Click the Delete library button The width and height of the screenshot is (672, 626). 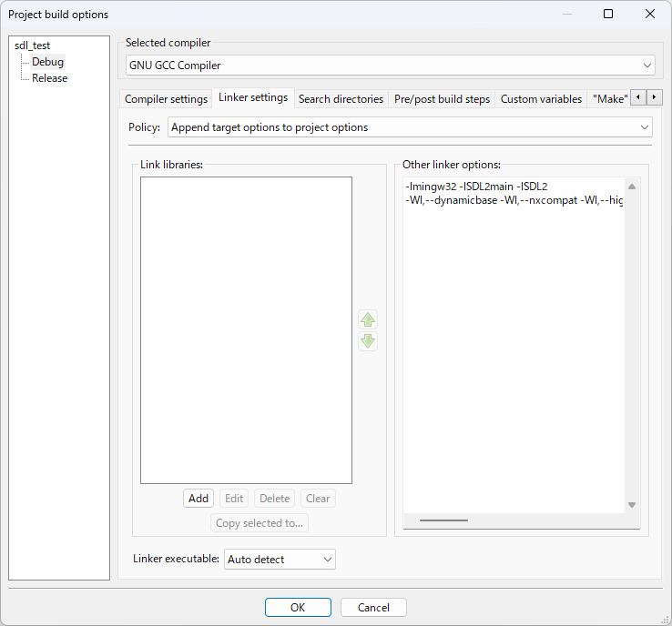pos(275,499)
